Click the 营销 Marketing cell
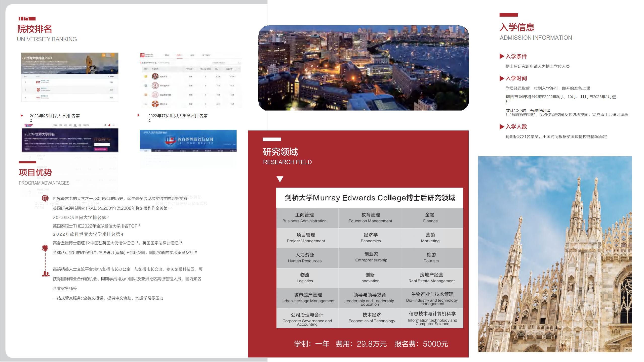The height and width of the screenshot is (362, 644). coord(432,238)
